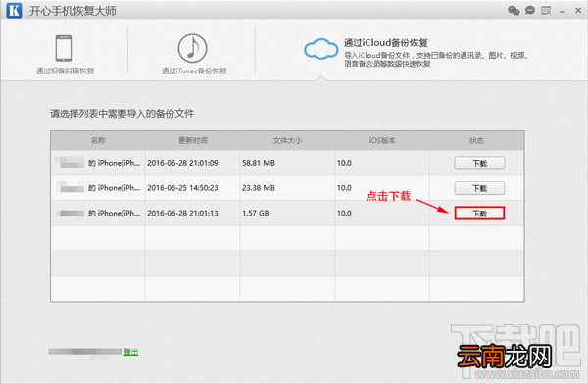Download the 1.57 GB backup
The width and height of the screenshot is (588, 384).
coord(479,214)
